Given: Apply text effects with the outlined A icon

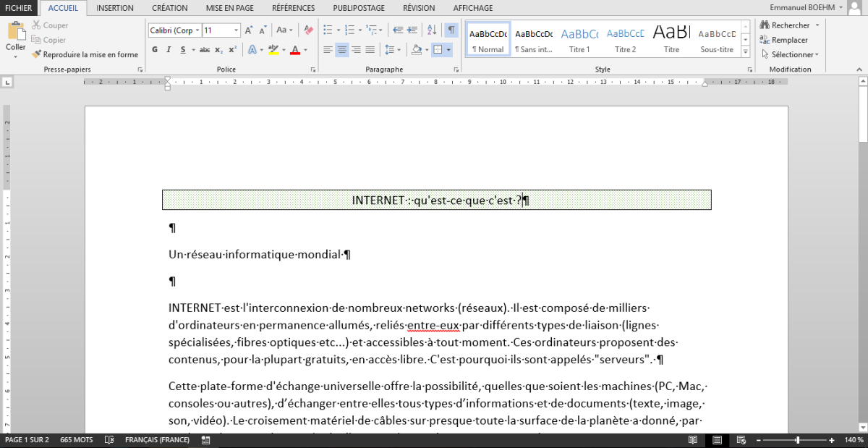Looking at the screenshot, I should point(252,50).
